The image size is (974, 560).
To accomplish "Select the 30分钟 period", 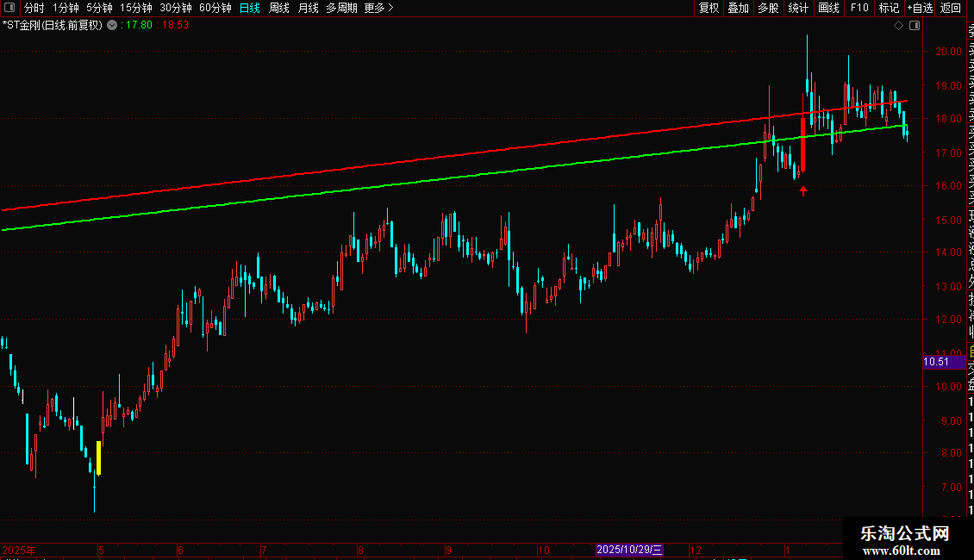I will pos(176,8).
